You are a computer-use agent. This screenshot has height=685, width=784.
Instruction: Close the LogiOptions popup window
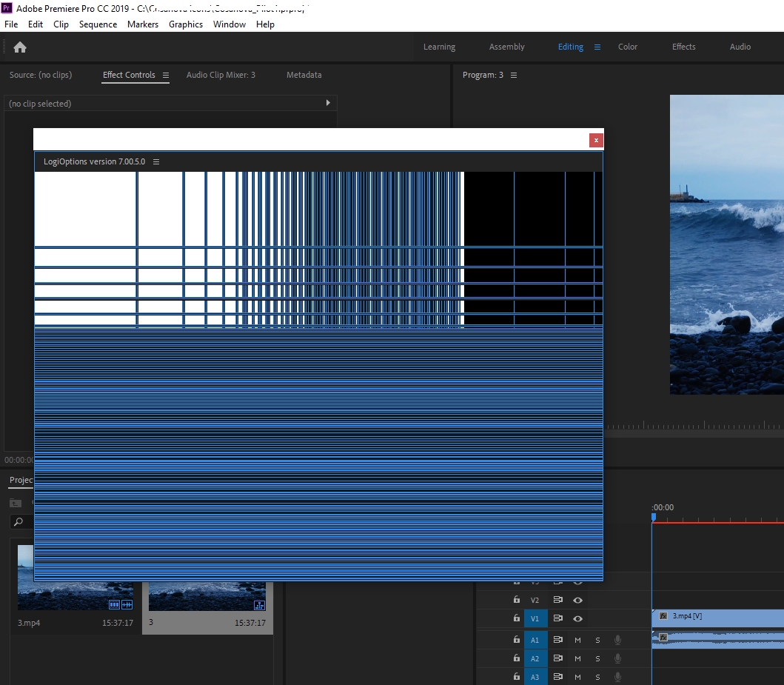tap(595, 140)
